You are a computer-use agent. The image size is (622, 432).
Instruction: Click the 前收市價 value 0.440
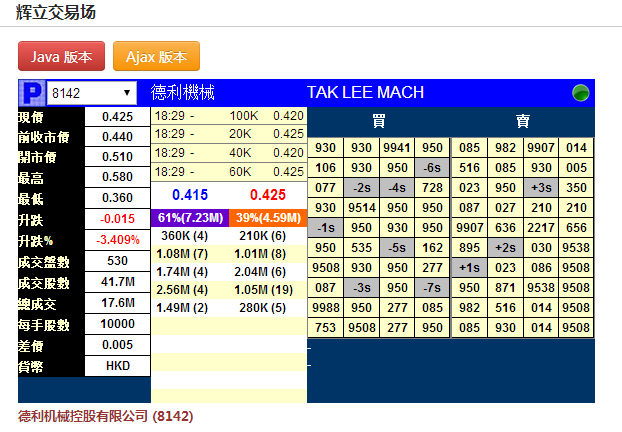117,137
